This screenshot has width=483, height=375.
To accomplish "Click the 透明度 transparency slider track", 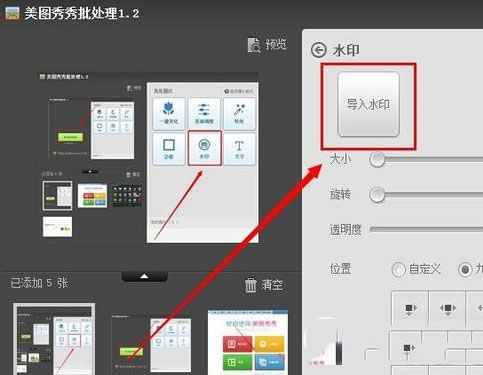I will 426,229.
